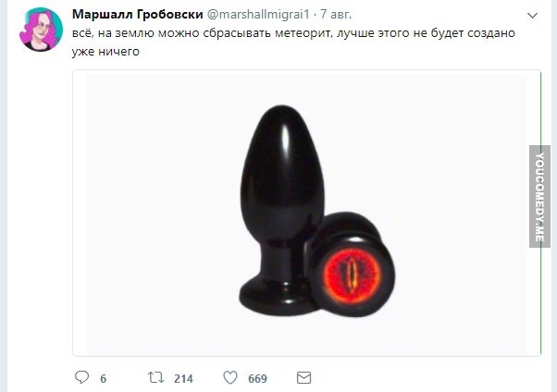This screenshot has height=392, width=557.
Task: Click the reply count 6
Action: click(x=103, y=378)
